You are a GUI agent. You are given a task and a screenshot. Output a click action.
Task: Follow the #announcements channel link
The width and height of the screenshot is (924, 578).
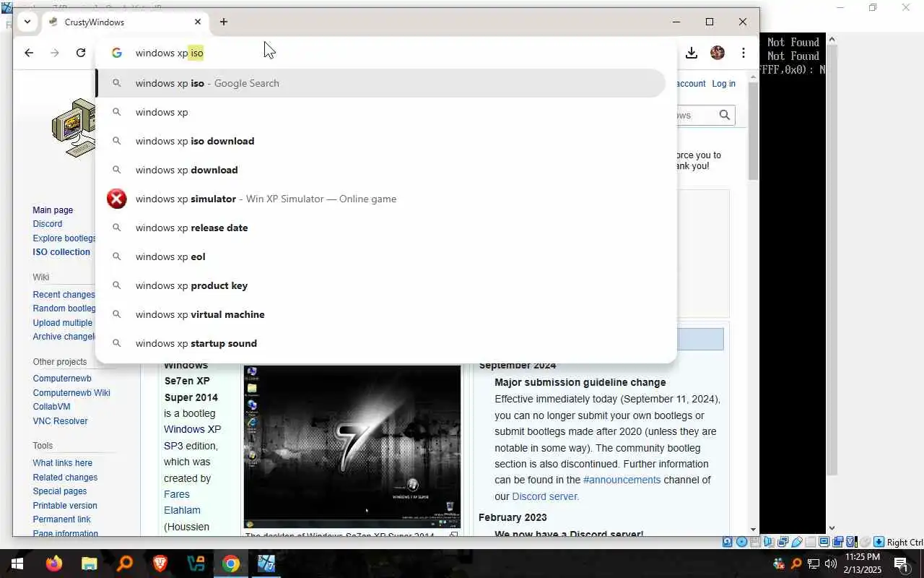pos(622,480)
